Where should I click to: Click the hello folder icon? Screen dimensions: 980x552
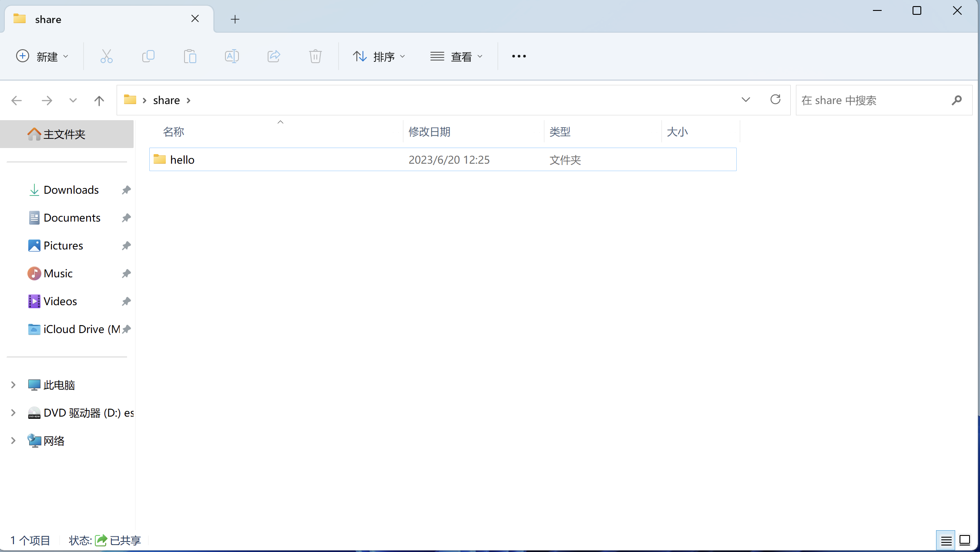point(160,159)
